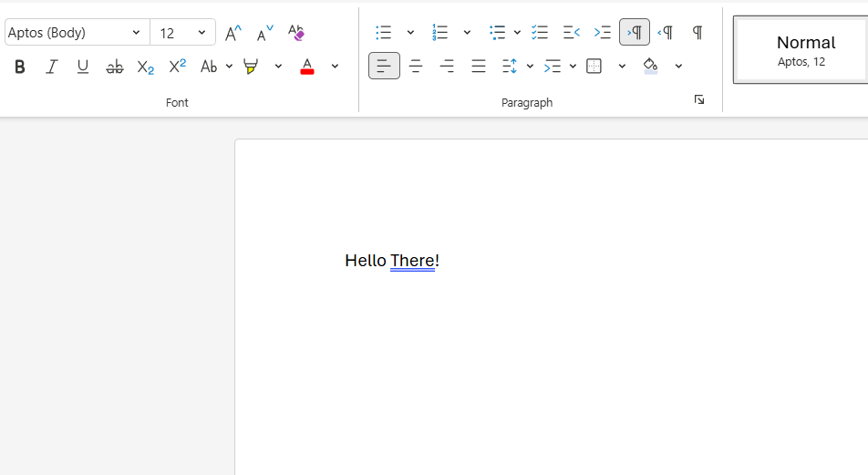Click the Clear Formatting eraser icon
The width and height of the screenshot is (868, 475).
296,33
